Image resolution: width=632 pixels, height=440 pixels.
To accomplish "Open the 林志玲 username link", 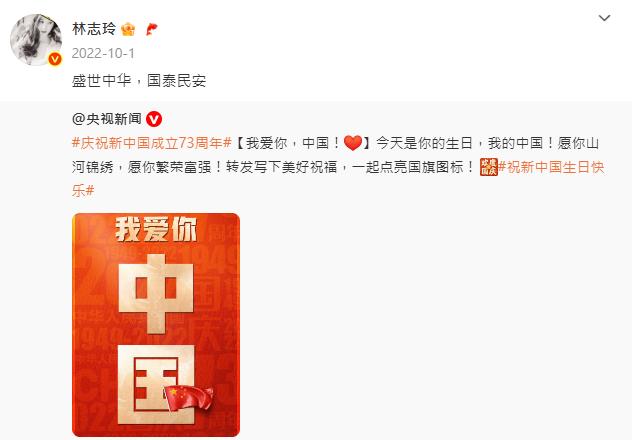I will click(94, 29).
